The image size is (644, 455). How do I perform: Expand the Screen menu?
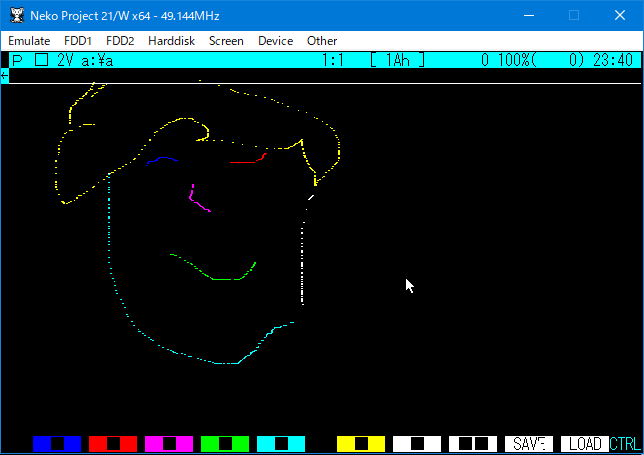click(226, 41)
